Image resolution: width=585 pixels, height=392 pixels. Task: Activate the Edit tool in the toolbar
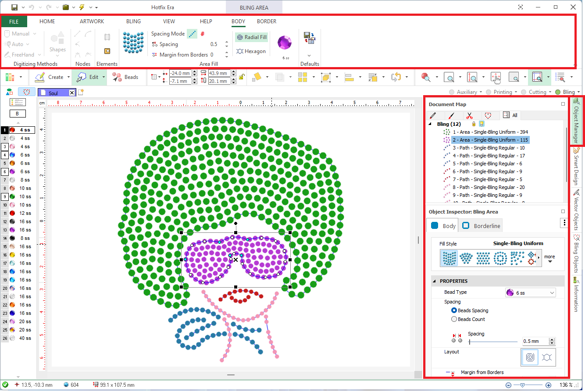point(87,77)
